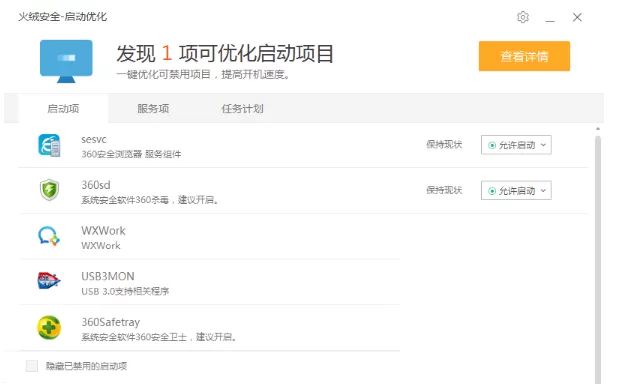Screen dimensions: 617x391
Task: Click the WXWork entry title
Action: pyautogui.click(x=103, y=231)
